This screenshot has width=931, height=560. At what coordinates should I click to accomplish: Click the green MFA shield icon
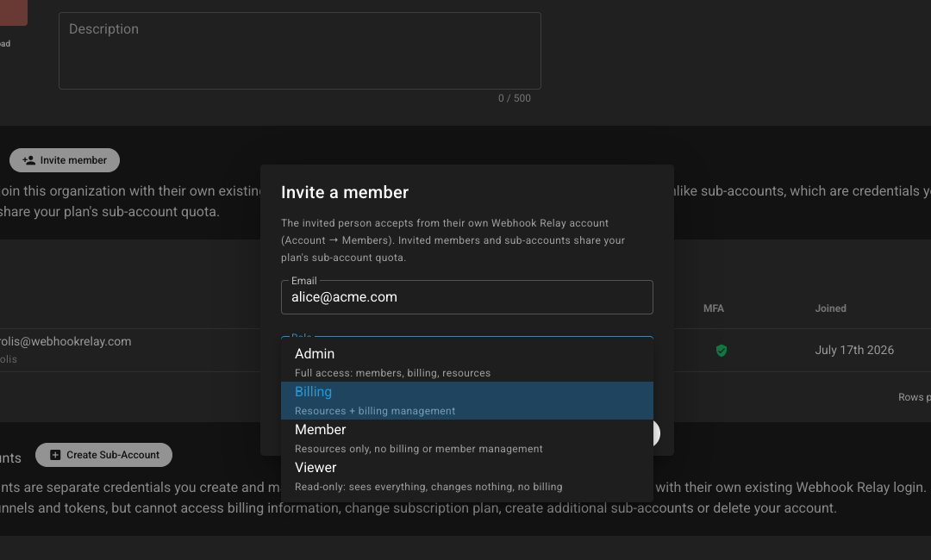pyautogui.click(x=722, y=351)
